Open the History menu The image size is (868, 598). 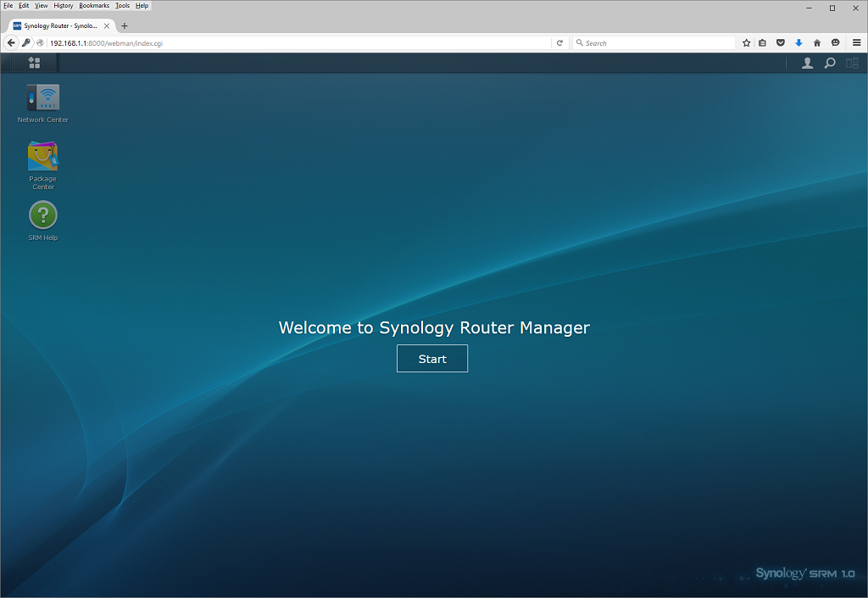click(x=63, y=6)
